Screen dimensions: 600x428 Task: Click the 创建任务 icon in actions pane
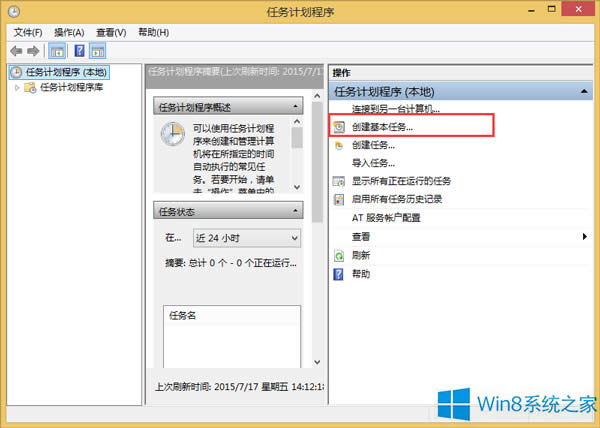click(x=339, y=145)
